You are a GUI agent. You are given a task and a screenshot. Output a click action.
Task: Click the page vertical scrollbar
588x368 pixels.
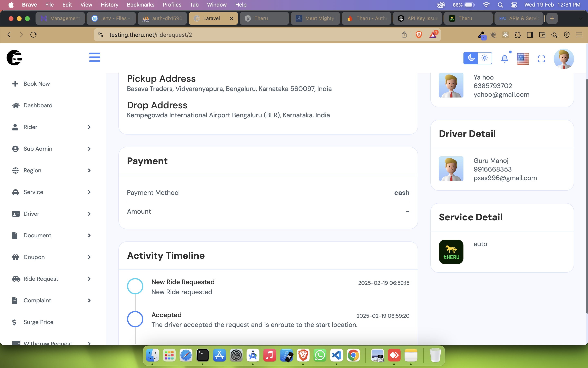[x=587, y=196]
